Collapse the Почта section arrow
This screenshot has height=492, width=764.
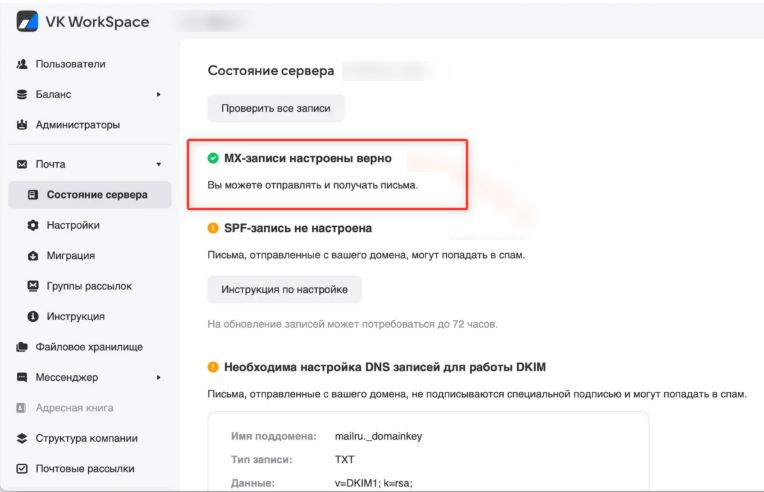pos(158,164)
